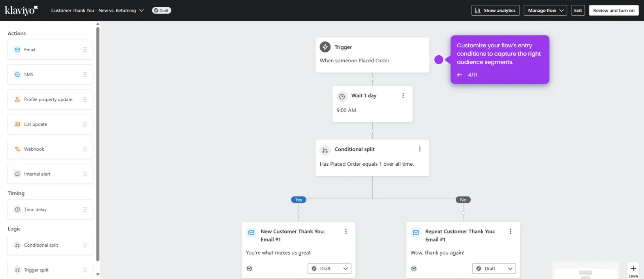Grab the Profile property update drag handle
The image size is (644, 279).
click(x=85, y=99)
